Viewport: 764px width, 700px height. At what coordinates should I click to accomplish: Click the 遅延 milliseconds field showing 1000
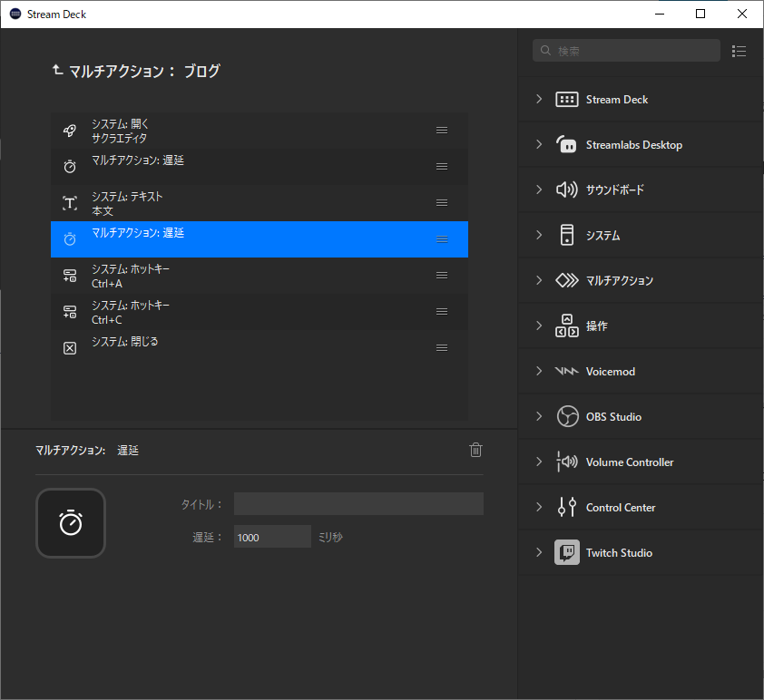272,537
